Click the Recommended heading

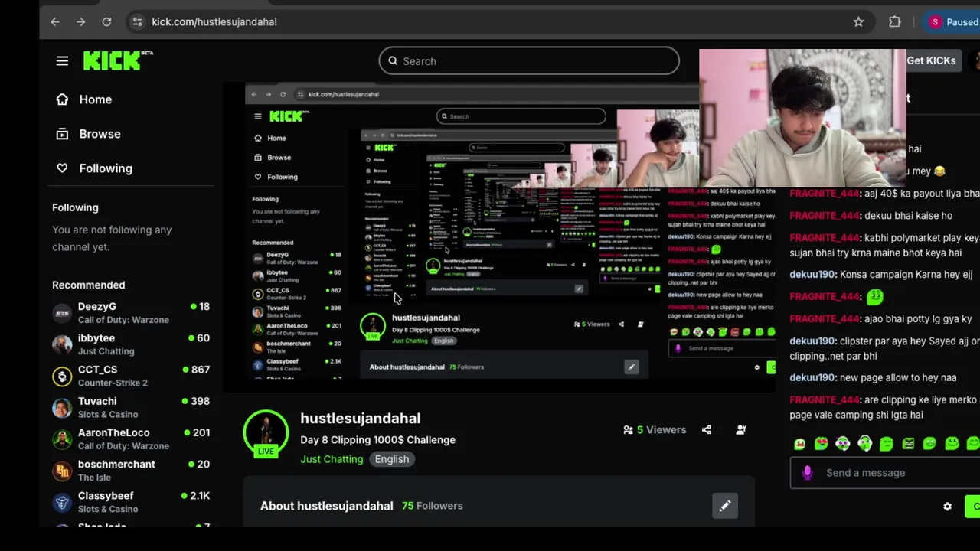click(x=88, y=285)
